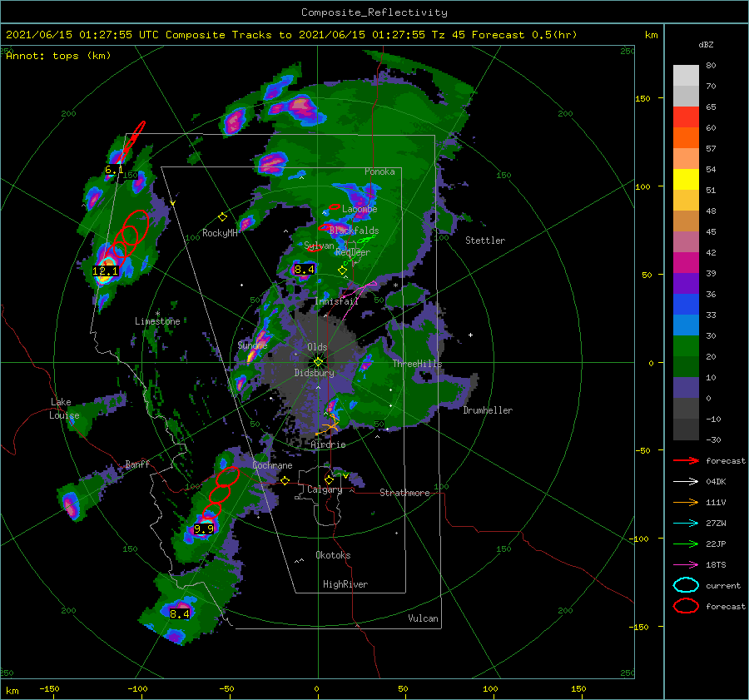The width and height of the screenshot is (749, 700).
Task: Select the magenta 18TS track arrow
Action: coord(686,565)
